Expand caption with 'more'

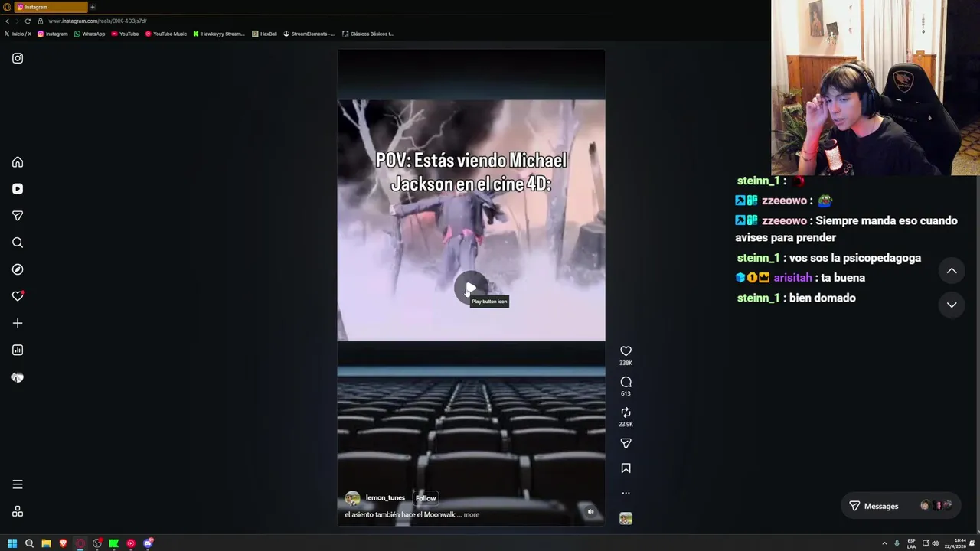pyautogui.click(x=471, y=514)
